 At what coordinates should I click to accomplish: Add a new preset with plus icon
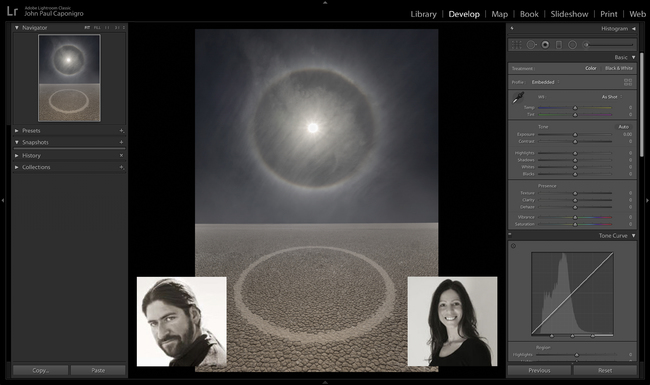point(121,131)
